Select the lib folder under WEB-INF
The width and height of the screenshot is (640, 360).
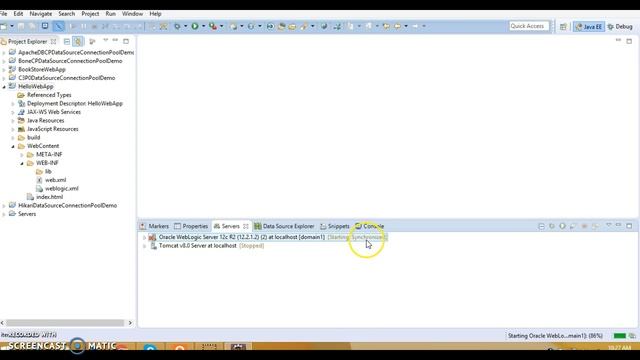(x=48, y=171)
